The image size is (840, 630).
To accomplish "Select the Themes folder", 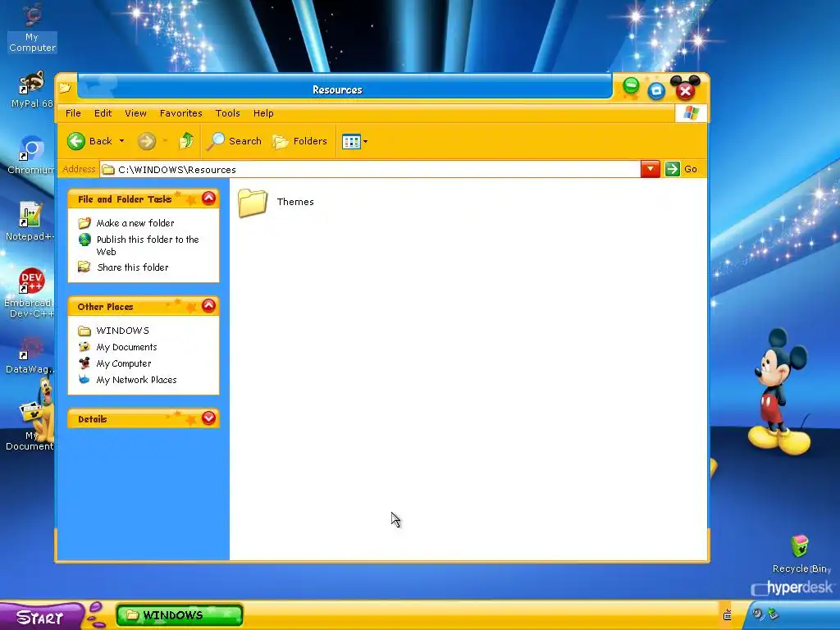I will pos(276,203).
